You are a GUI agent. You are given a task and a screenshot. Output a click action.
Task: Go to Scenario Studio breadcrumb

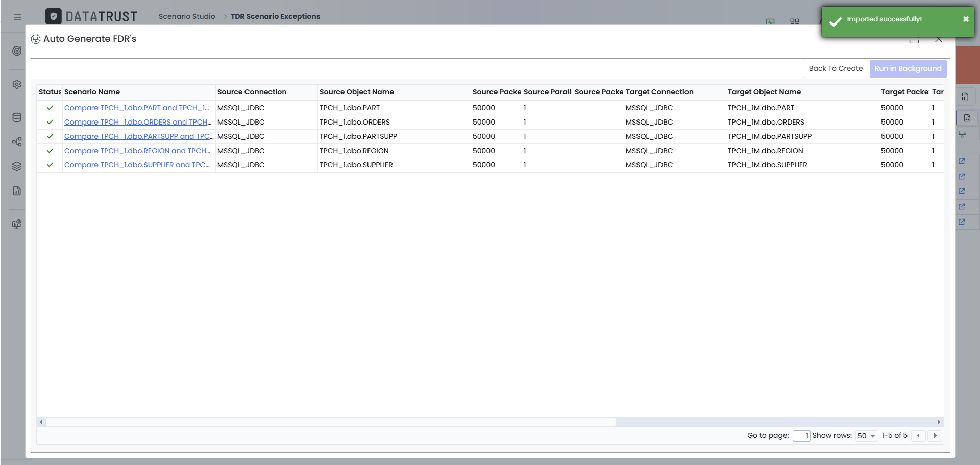tap(187, 16)
